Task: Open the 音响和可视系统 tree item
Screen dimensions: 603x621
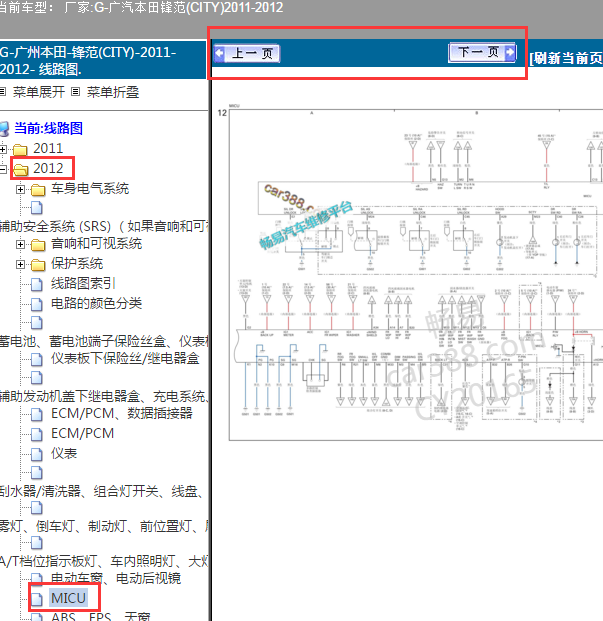Action: tap(96, 244)
